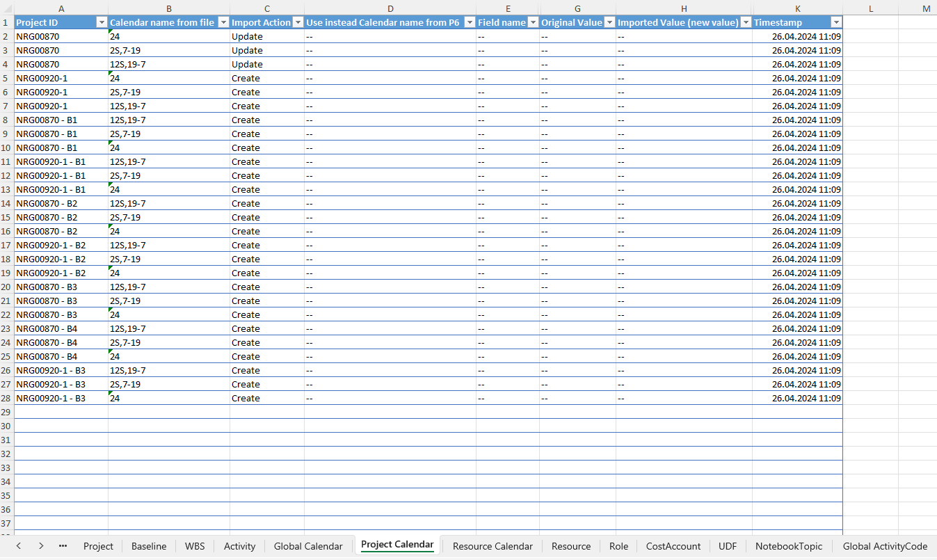Screen dimensions: 937x560
Task: Expand the Imported Value filter arrow
Action: (x=746, y=22)
